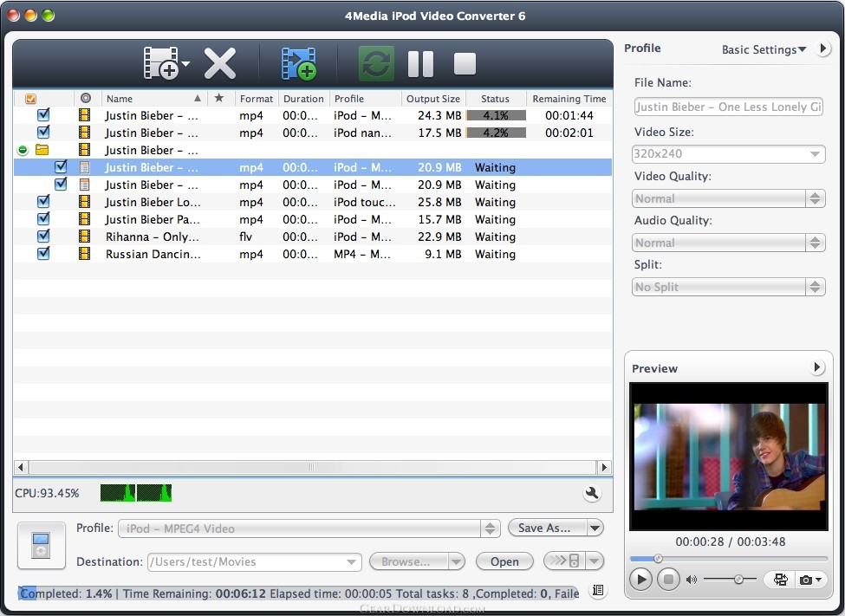
Task: Open the transfer to device dropdown arrow
Action: [x=595, y=561]
